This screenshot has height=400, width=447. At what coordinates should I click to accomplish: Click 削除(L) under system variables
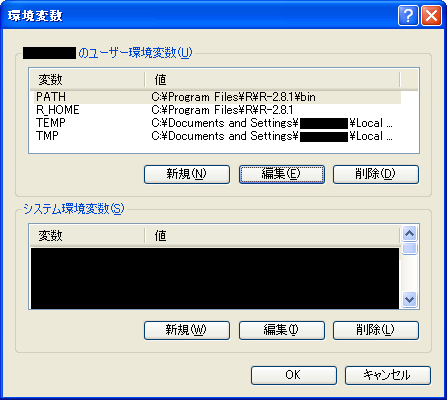point(376,330)
